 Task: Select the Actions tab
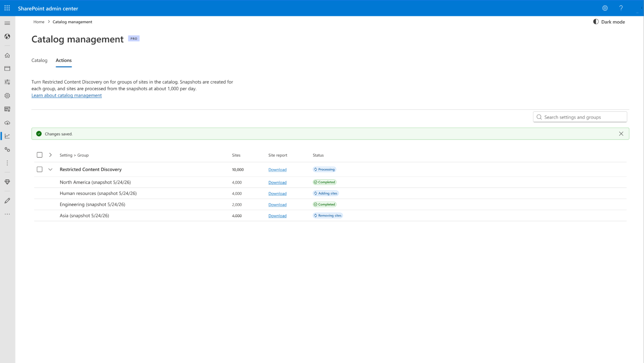[x=64, y=60]
